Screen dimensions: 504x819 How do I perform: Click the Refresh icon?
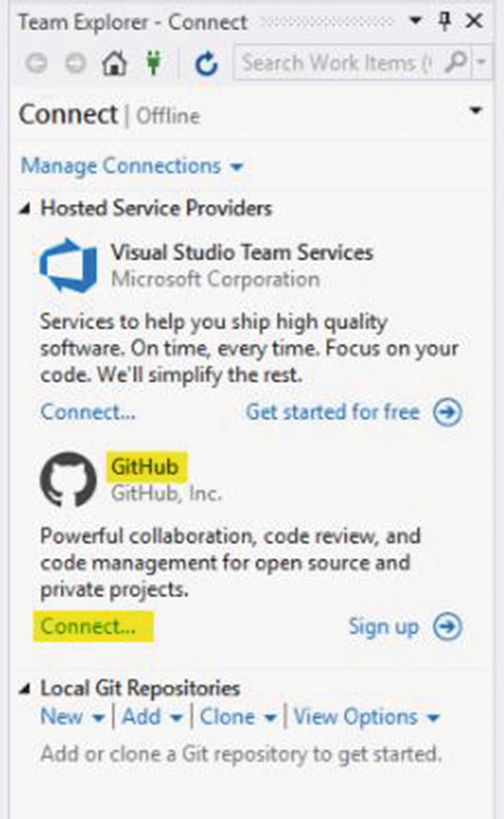point(206,63)
